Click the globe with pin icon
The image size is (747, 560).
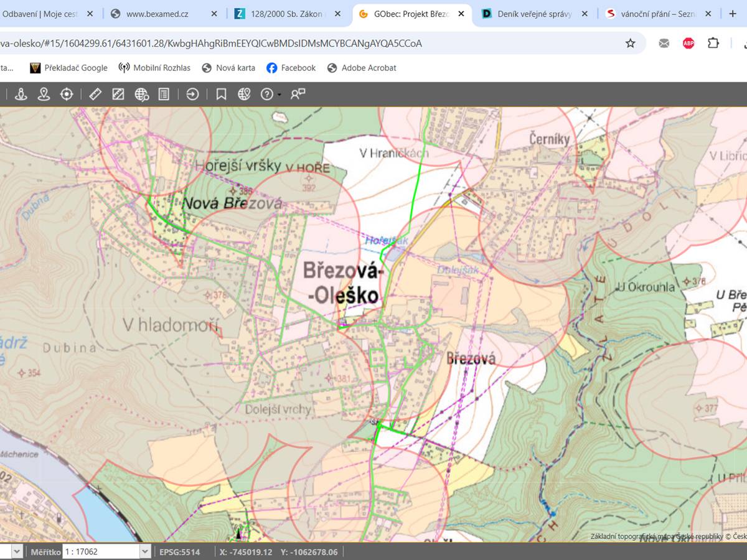(x=244, y=95)
